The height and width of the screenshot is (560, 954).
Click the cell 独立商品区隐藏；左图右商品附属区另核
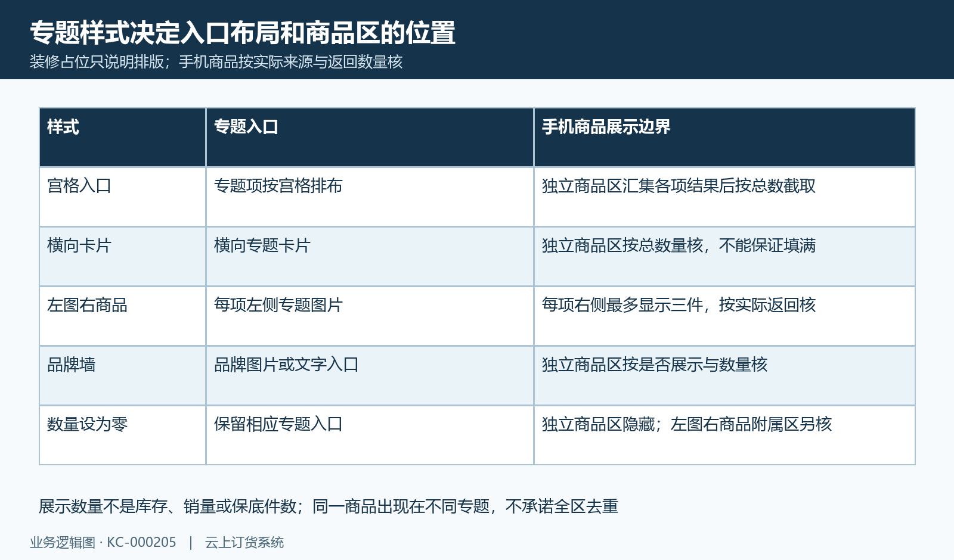(x=724, y=435)
